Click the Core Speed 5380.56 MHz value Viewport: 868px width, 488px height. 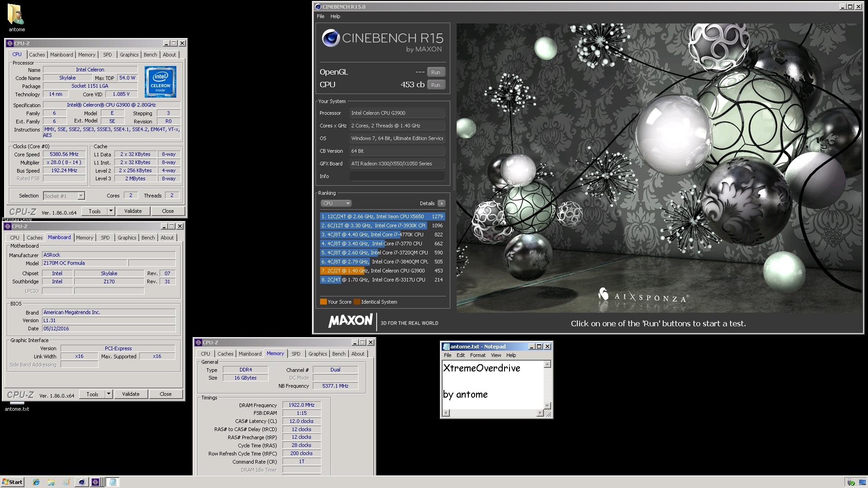(x=64, y=154)
